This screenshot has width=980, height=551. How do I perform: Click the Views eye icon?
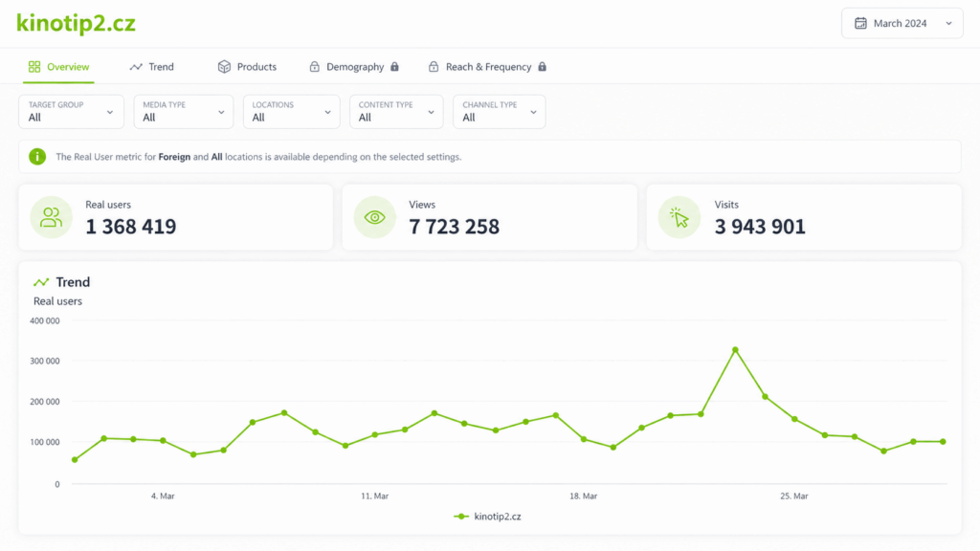click(375, 217)
